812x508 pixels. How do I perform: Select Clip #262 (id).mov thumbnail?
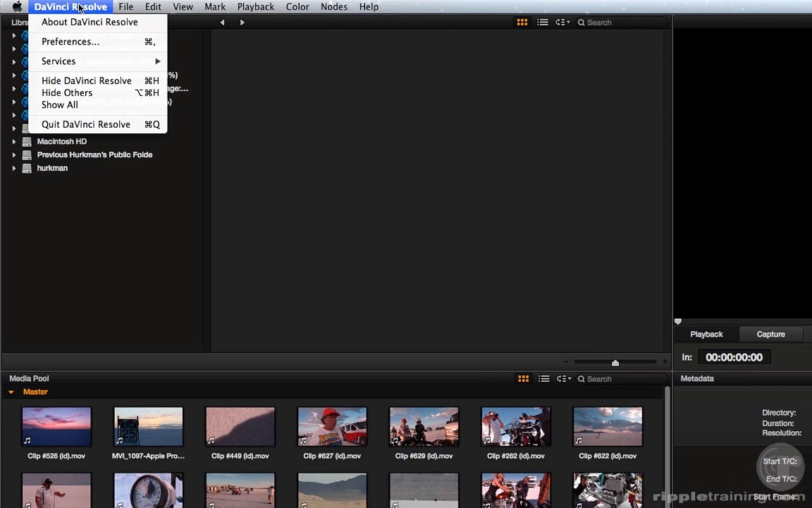click(x=516, y=427)
